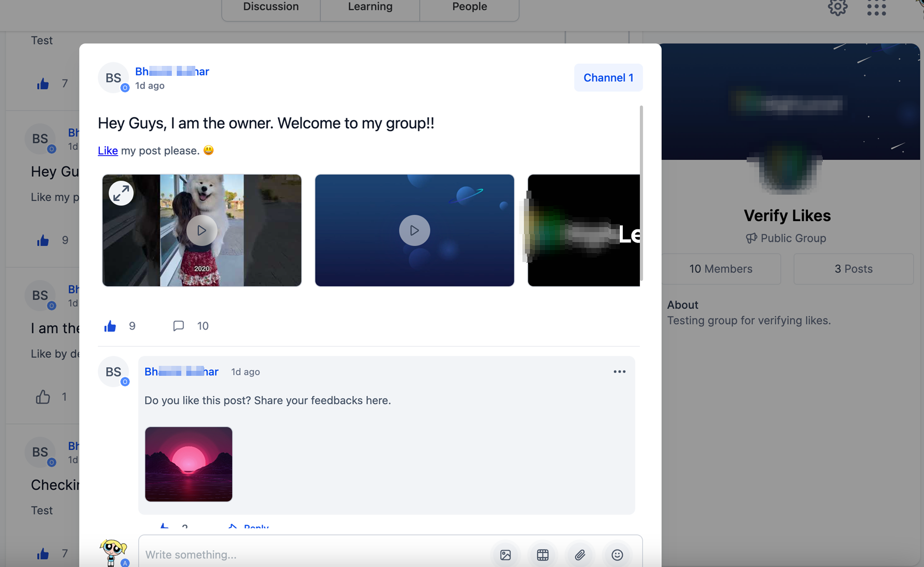Expand the dog video with fullscreen arrows icon
Viewport: 924px width, 567px height.
pyautogui.click(x=121, y=193)
